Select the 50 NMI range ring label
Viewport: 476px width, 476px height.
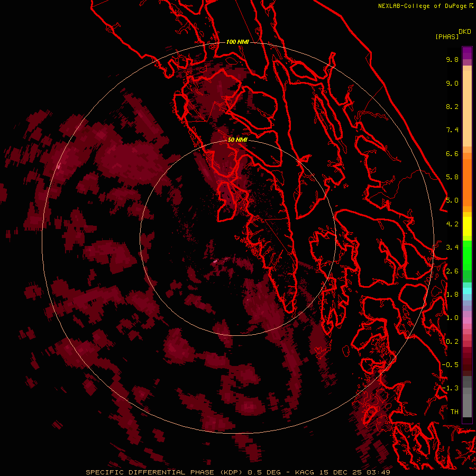pyautogui.click(x=237, y=140)
